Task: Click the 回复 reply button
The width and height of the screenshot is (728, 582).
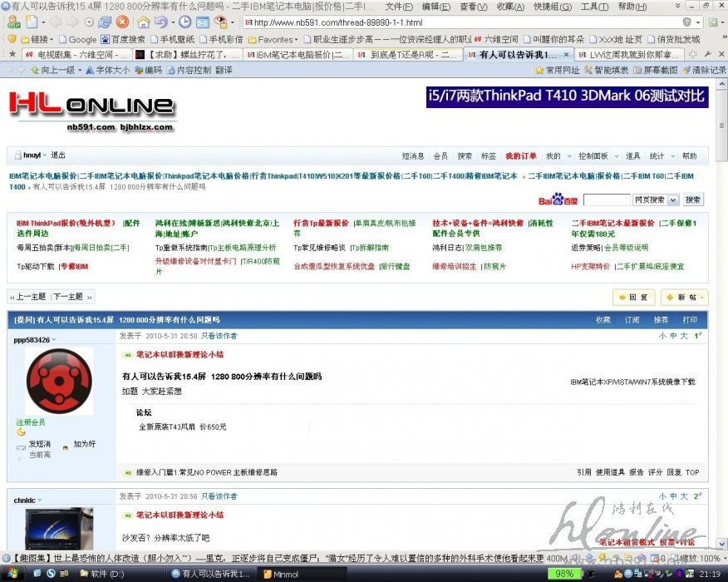Action: coord(633,297)
